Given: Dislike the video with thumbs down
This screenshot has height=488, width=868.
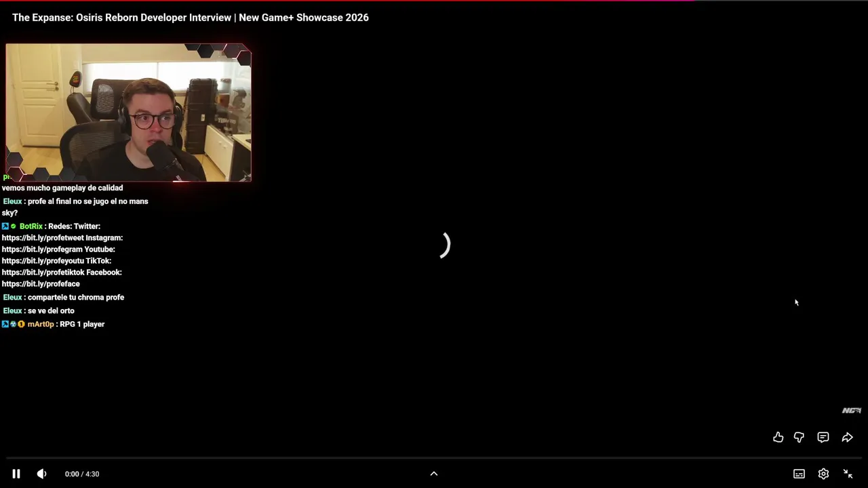Looking at the screenshot, I should click(799, 437).
